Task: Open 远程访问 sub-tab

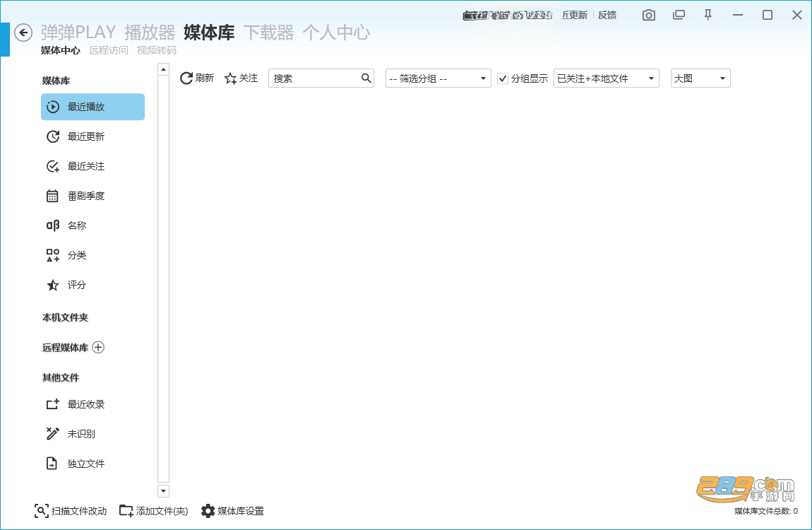Action: [108, 50]
